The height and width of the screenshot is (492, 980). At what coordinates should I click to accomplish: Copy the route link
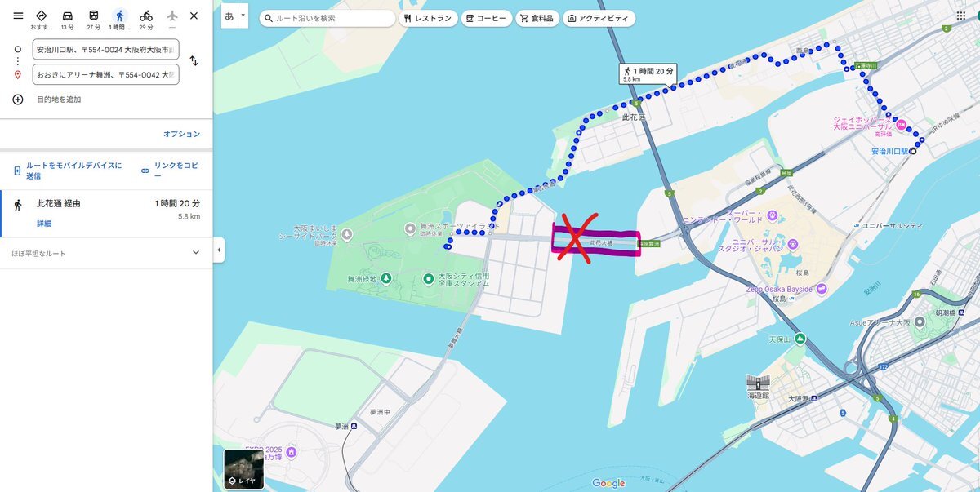(170, 171)
